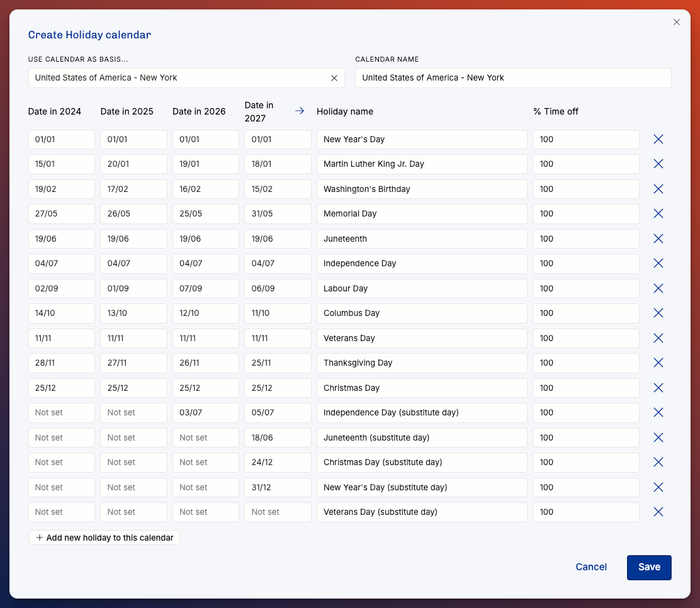The width and height of the screenshot is (700, 608).
Task: Save the holiday calendar
Action: tap(648, 567)
